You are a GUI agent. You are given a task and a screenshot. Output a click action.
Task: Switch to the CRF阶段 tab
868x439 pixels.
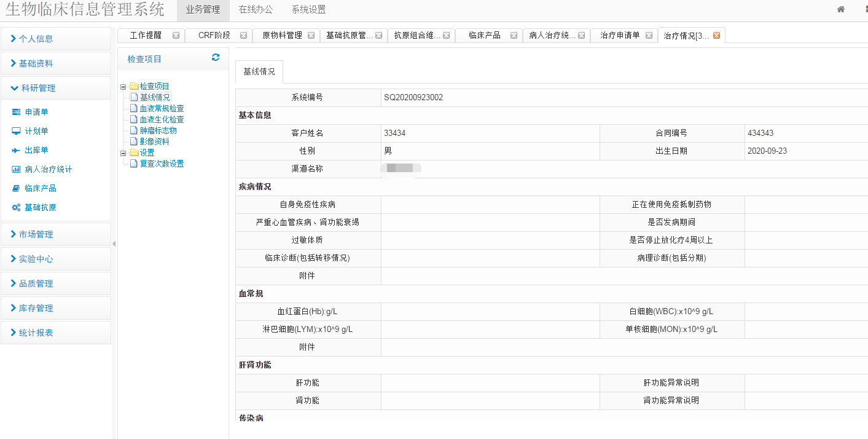click(214, 36)
